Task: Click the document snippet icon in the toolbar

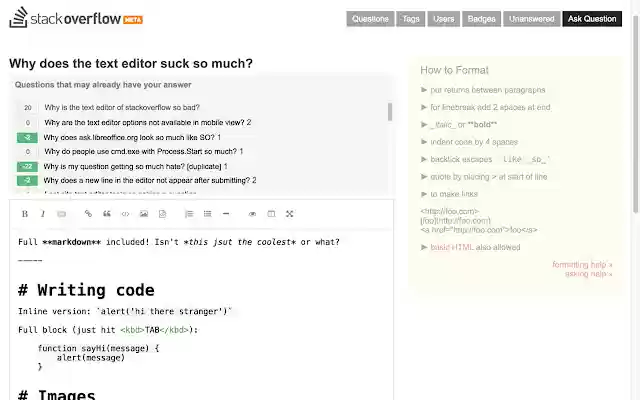Action: click(162, 214)
